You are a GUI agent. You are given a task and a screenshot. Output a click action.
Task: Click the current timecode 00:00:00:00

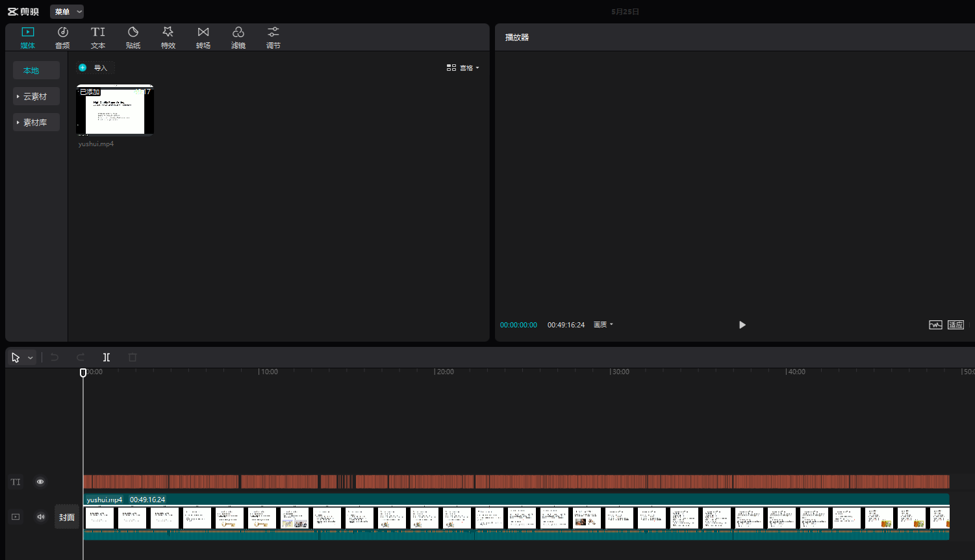point(518,325)
